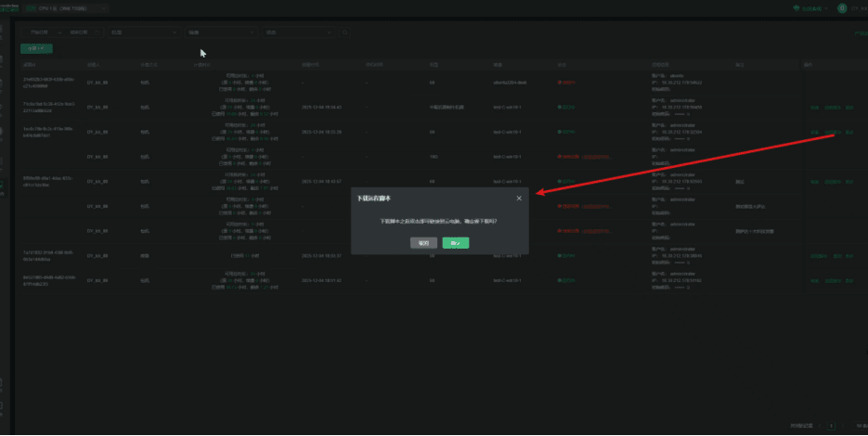Close the download script dialog with X
The image size is (868, 436).
pyautogui.click(x=519, y=198)
